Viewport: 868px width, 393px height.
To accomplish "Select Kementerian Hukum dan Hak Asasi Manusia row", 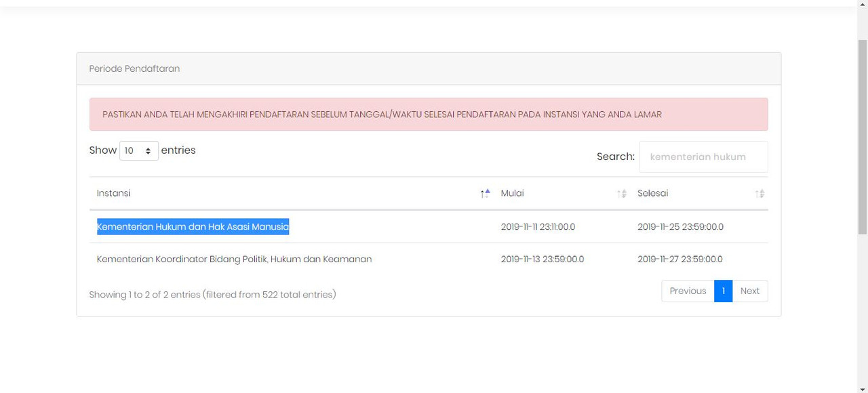I will 429,227.
